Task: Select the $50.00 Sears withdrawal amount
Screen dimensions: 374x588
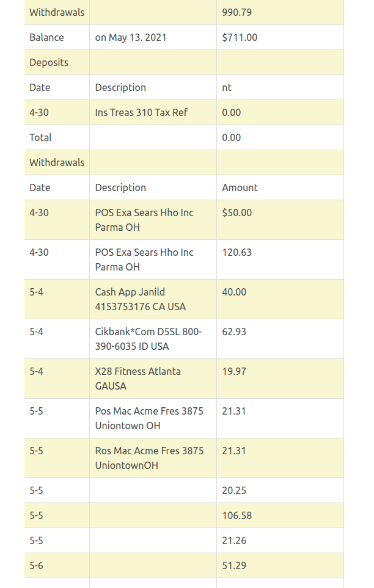Action: click(x=237, y=212)
